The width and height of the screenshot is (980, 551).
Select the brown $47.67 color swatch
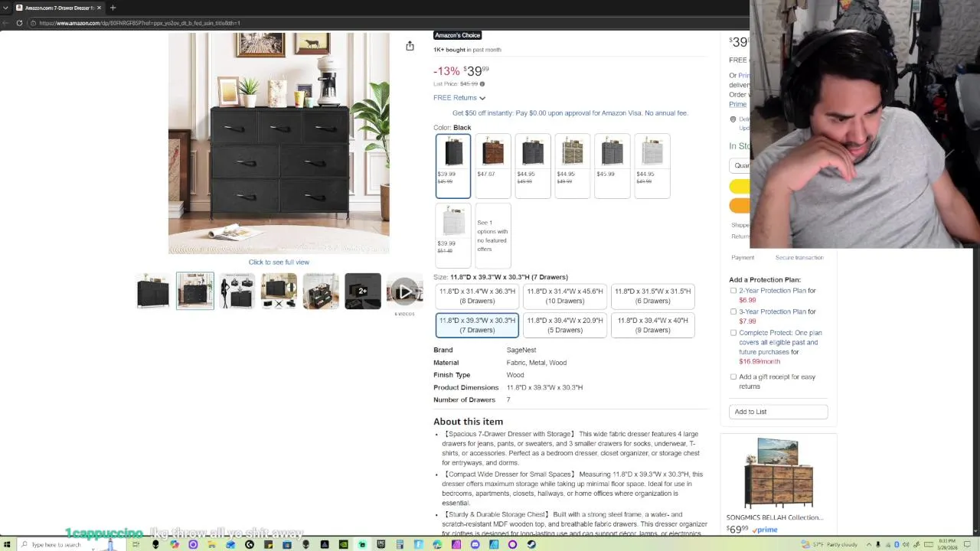[493, 166]
